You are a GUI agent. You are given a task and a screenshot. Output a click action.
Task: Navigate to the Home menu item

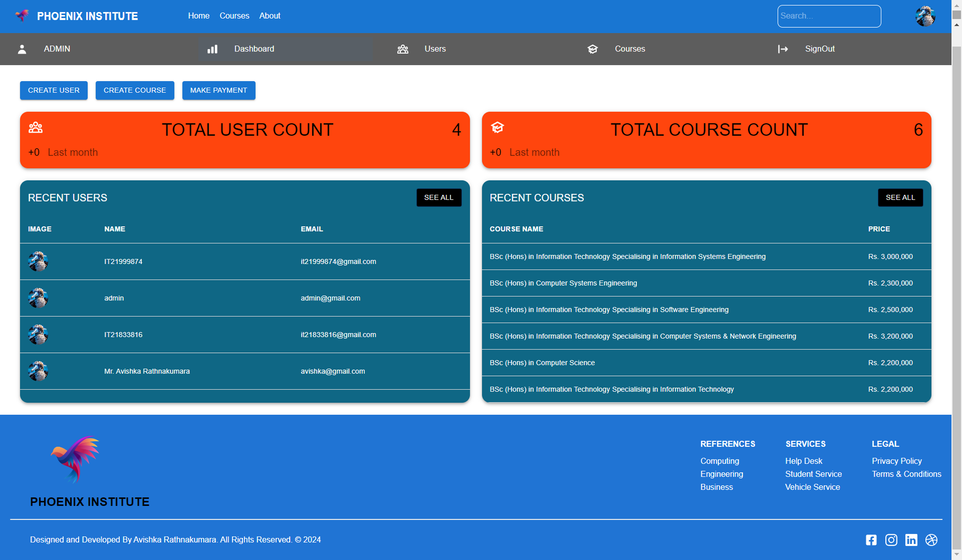point(198,16)
